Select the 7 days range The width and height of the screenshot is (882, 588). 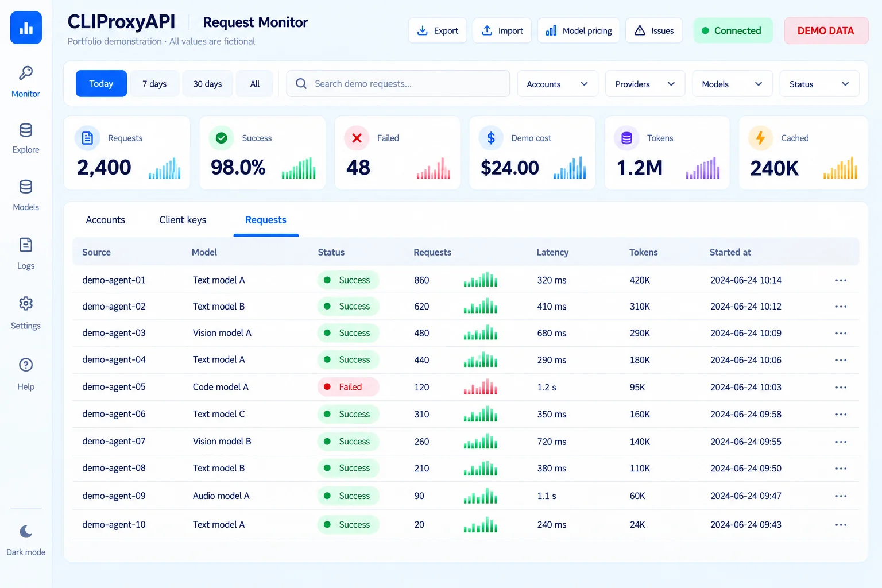pos(154,84)
